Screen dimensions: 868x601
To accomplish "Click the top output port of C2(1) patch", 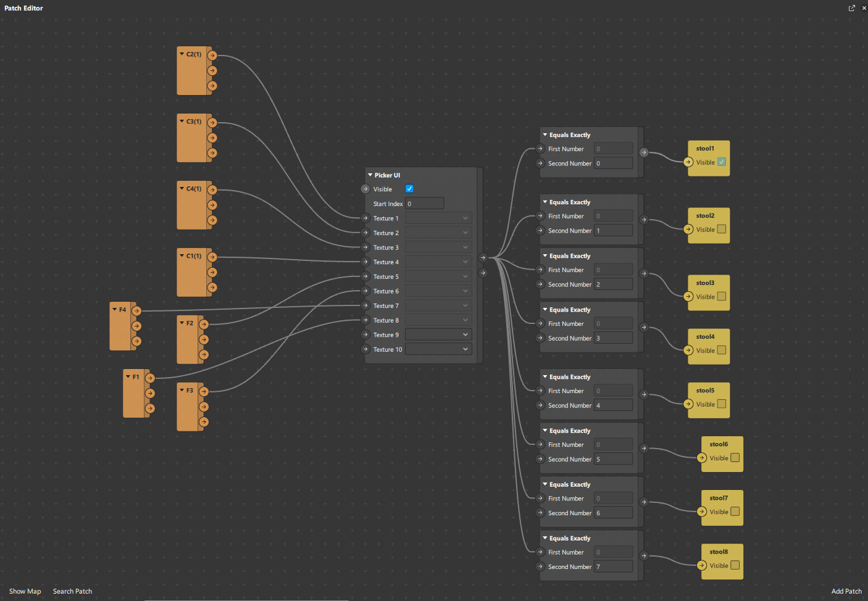I will point(212,56).
